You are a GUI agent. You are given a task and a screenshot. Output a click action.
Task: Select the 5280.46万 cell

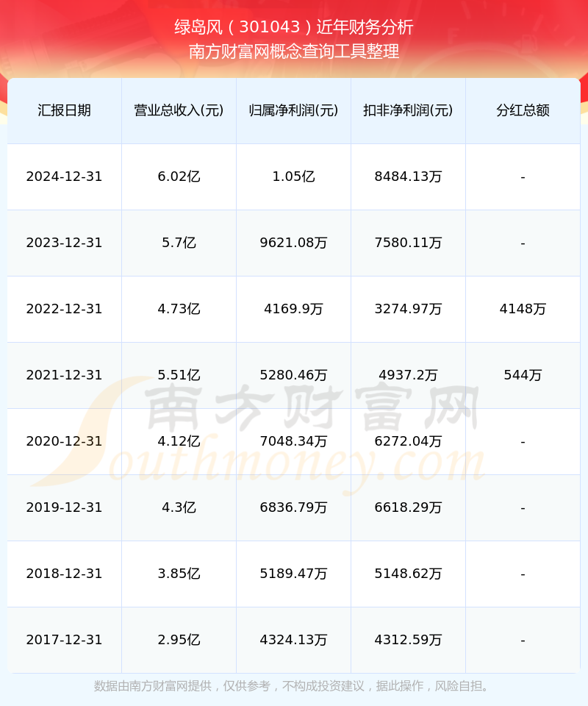click(294, 375)
